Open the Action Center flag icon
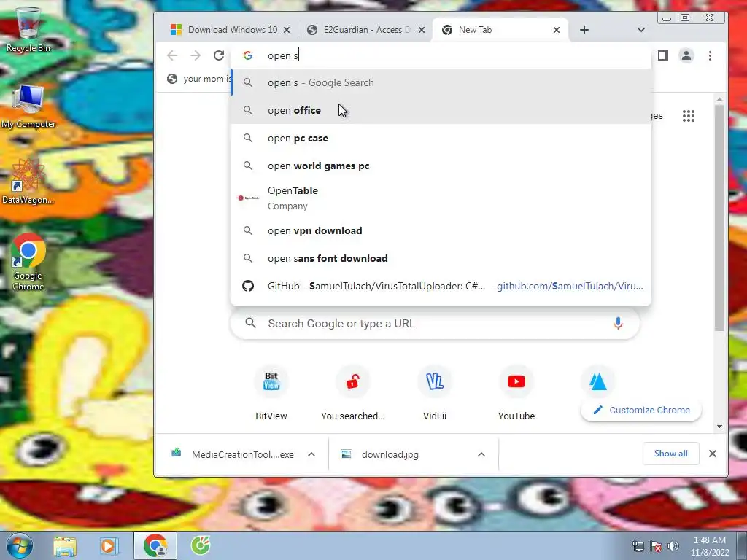Screen dimensions: 747x560 (656, 546)
